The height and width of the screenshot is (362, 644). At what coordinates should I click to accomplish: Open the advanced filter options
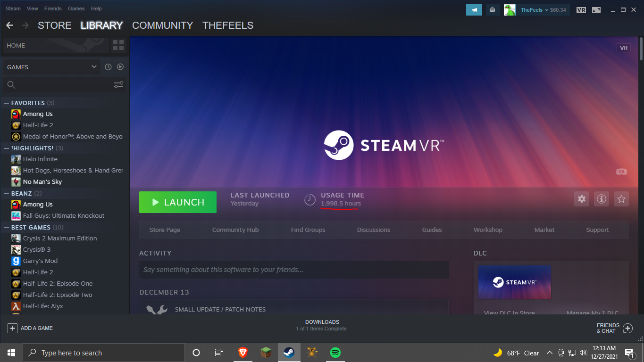pyautogui.click(x=118, y=85)
